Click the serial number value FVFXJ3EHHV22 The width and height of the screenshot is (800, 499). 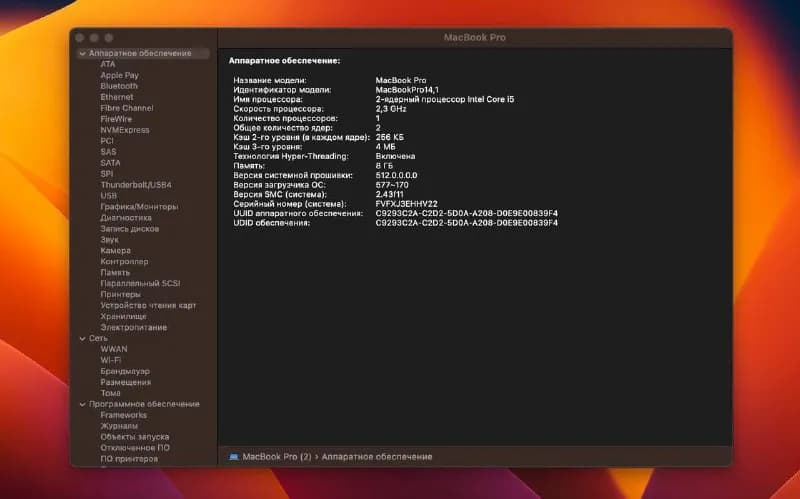point(406,204)
